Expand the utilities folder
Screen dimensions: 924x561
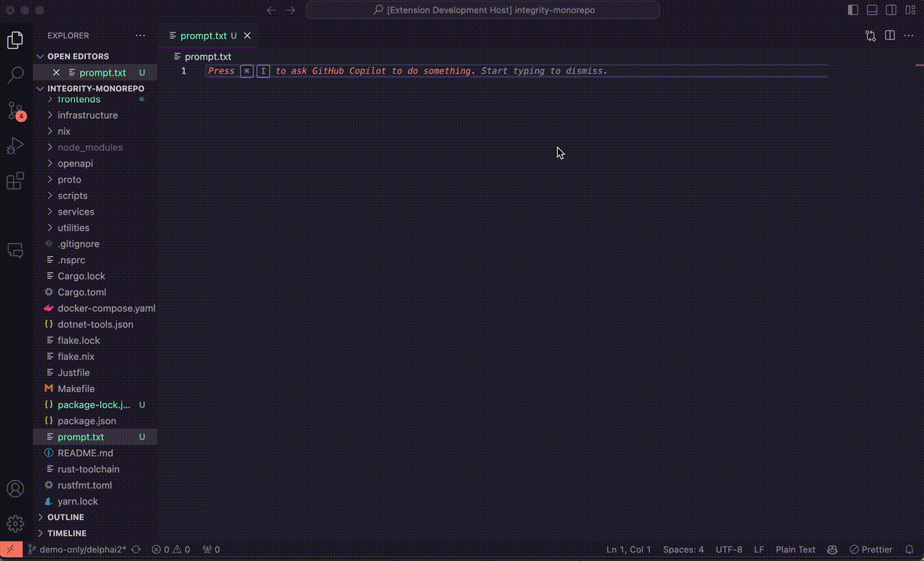(x=95, y=227)
